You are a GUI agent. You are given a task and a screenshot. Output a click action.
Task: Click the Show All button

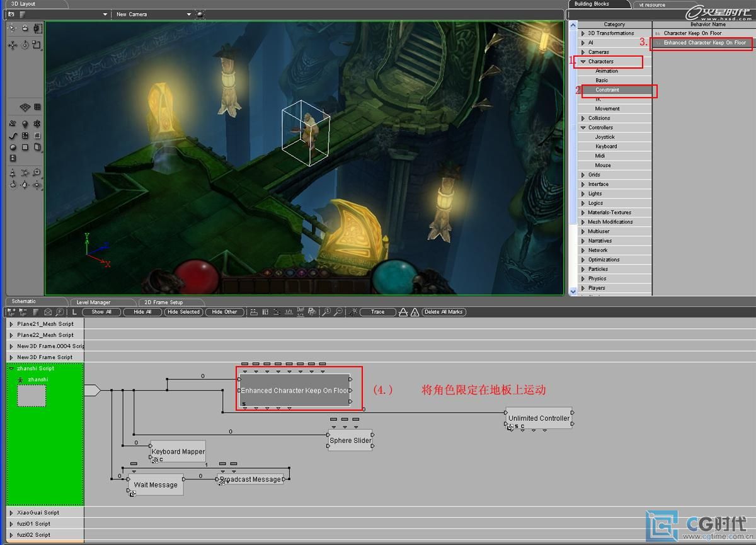tap(101, 312)
